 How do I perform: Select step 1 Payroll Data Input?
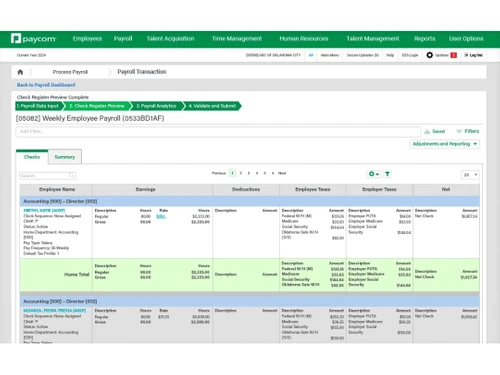[39, 106]
